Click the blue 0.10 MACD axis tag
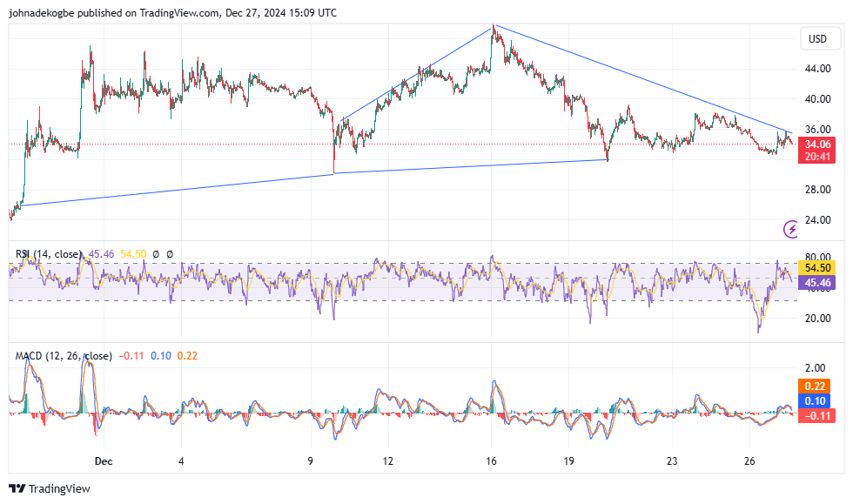Image resolution: width=853 pixels, height=504 pixels. pyautogui.click(x=816, y=401)
